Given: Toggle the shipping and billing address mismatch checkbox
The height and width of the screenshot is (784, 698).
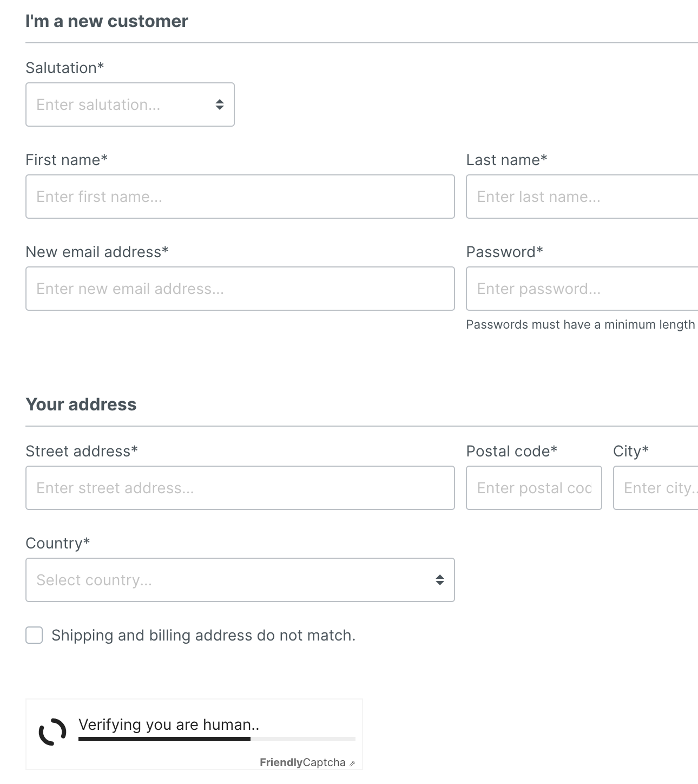Looking at the screenshot, I should click(34, 635).
